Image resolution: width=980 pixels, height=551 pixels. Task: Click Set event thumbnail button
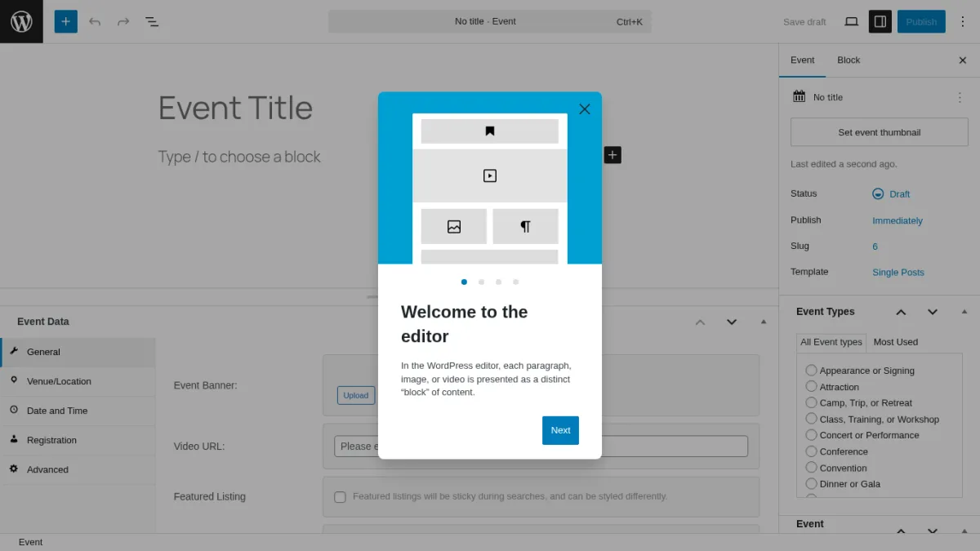[879, 132]
